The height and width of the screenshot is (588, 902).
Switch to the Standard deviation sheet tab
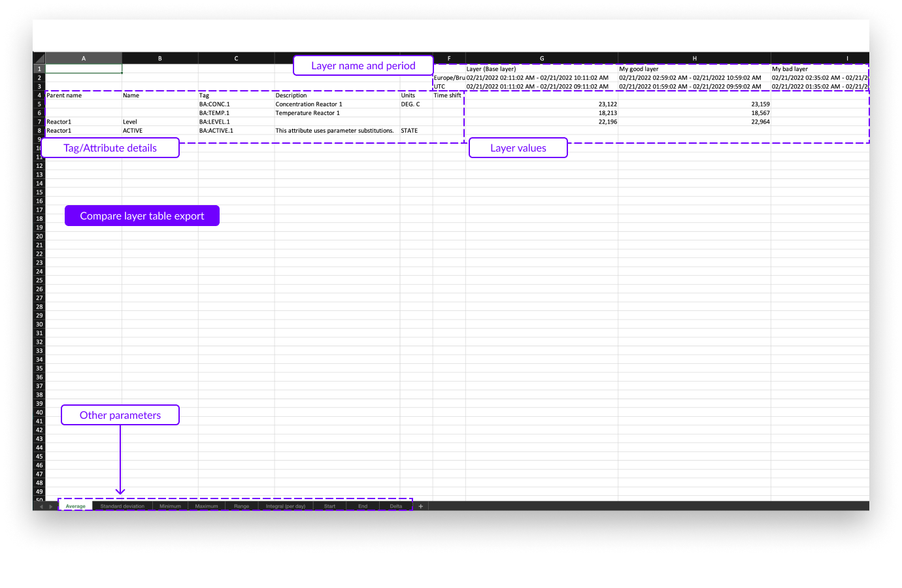coord(122,506)
